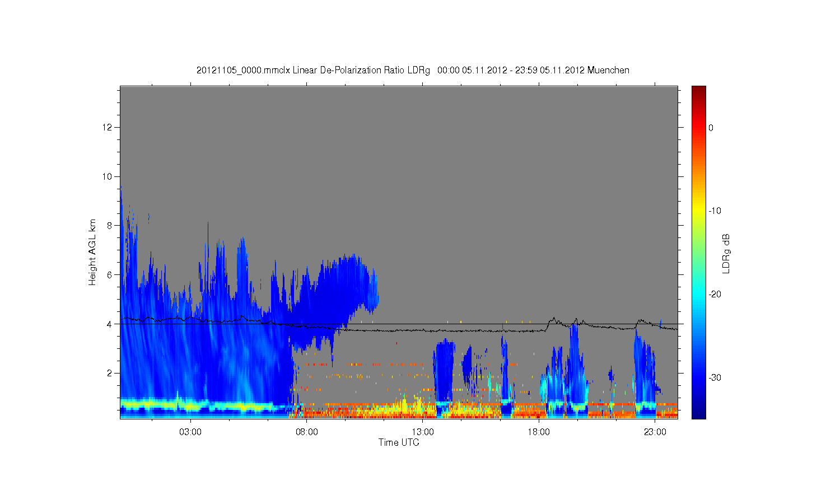The height and width of the screenshot is (504, 840).
Task: Click the 03:00 time tick label
Action: point(190,432)
